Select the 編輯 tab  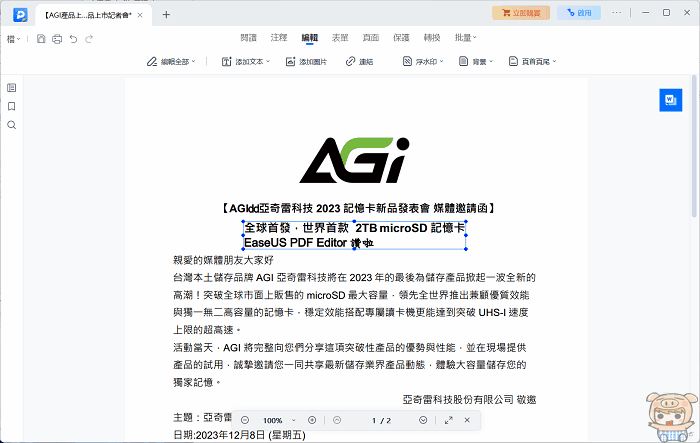click(310, 38)
